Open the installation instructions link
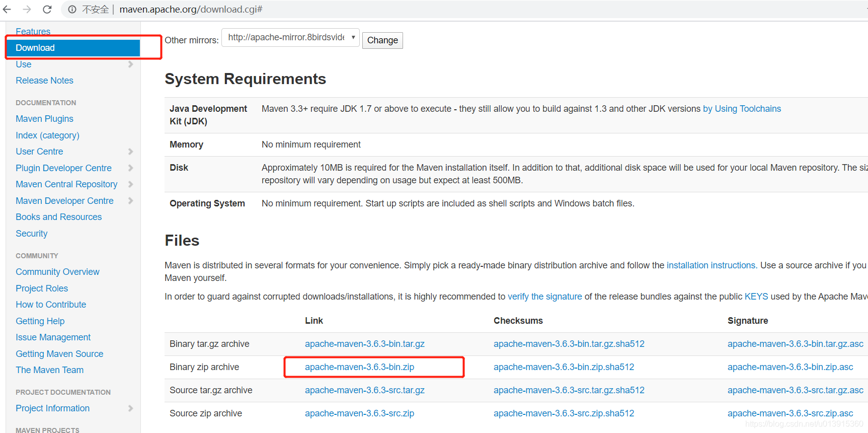Screen dimensions: 868x433 tap(711, 265)
